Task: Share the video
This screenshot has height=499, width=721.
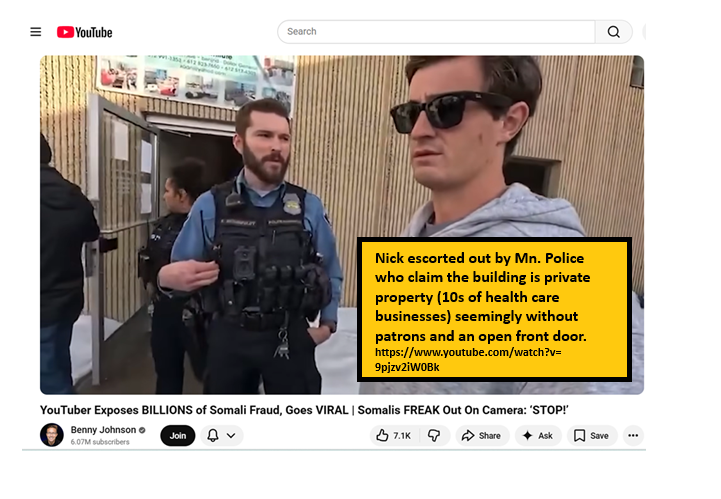Action: pos(482,436)
